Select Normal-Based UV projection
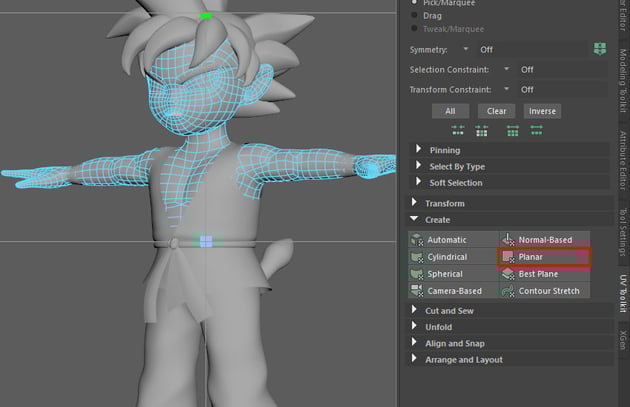 544,240
